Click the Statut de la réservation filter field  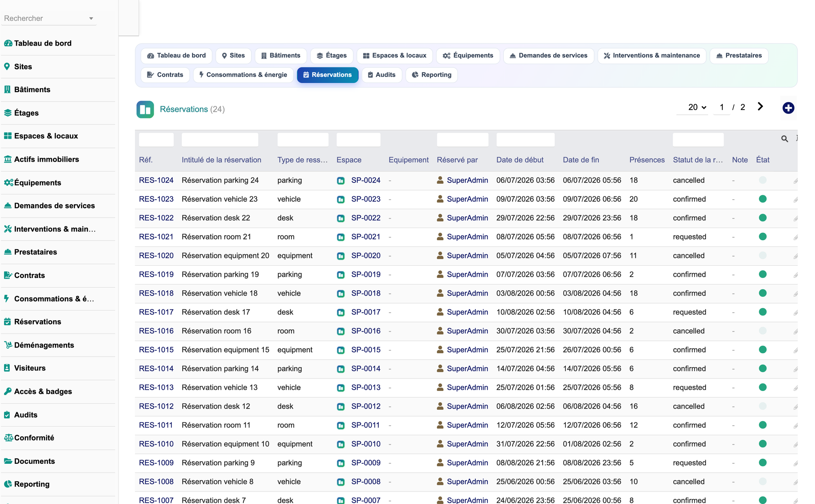(698, 139)
